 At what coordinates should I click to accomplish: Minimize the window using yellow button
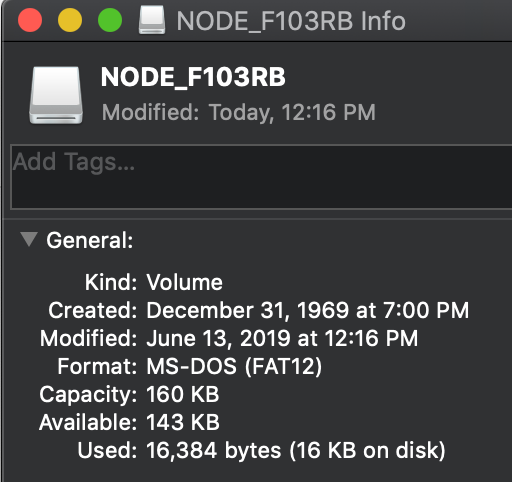[x=70, y=20]
